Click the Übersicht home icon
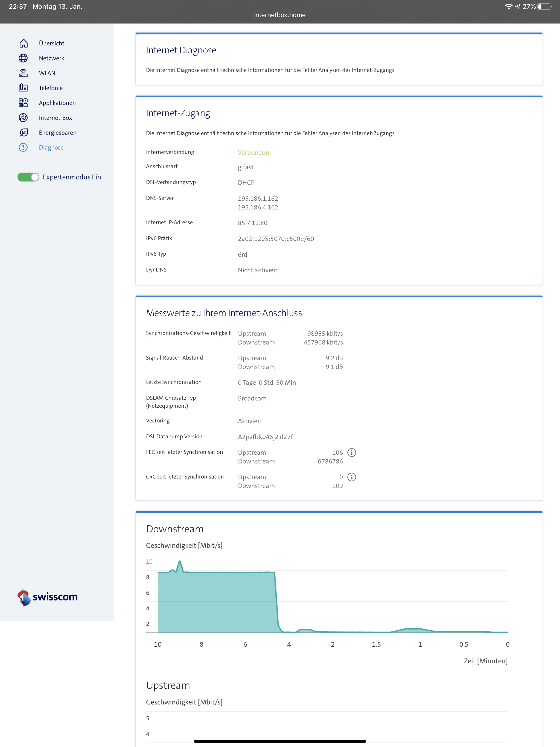 click(23, 43)
